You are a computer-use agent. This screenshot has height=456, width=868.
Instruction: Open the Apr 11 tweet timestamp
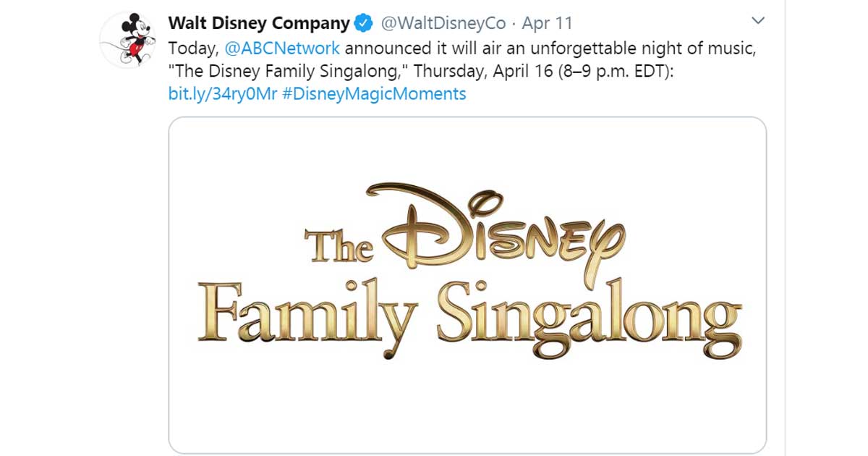tap(547, 24)
